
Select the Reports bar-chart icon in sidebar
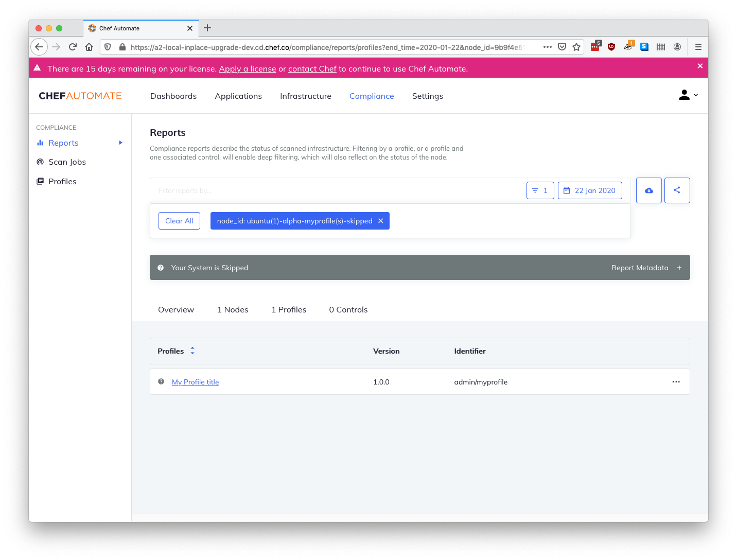40,143
